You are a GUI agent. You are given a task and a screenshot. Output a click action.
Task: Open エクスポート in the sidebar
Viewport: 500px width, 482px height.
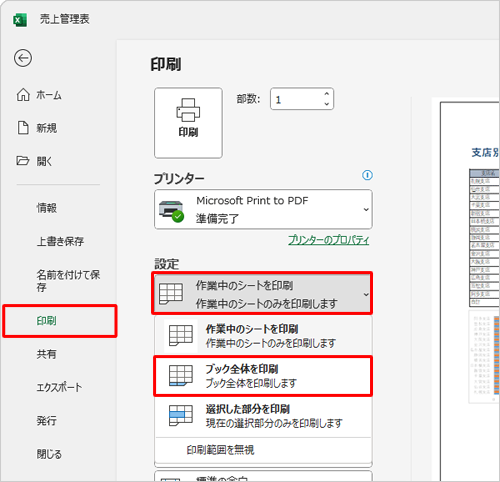59,387
